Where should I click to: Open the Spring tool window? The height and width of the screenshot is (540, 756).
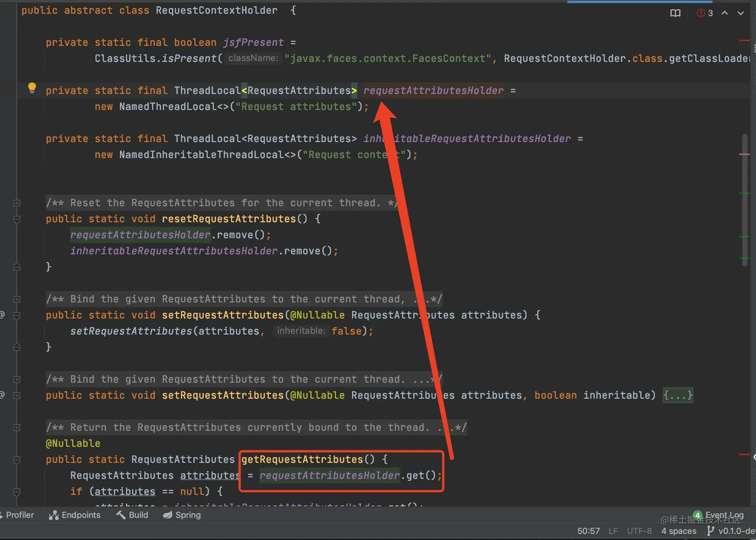[182, 515]
